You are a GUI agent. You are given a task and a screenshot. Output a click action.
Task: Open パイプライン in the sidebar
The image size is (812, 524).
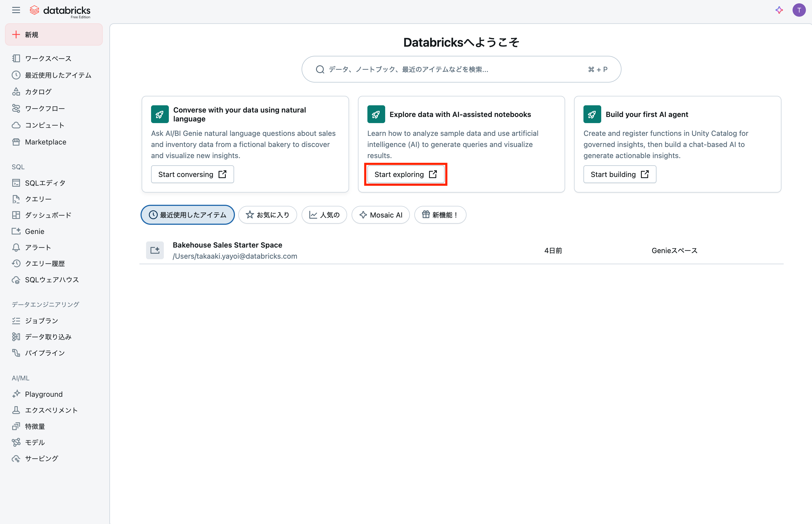(44, 353)
